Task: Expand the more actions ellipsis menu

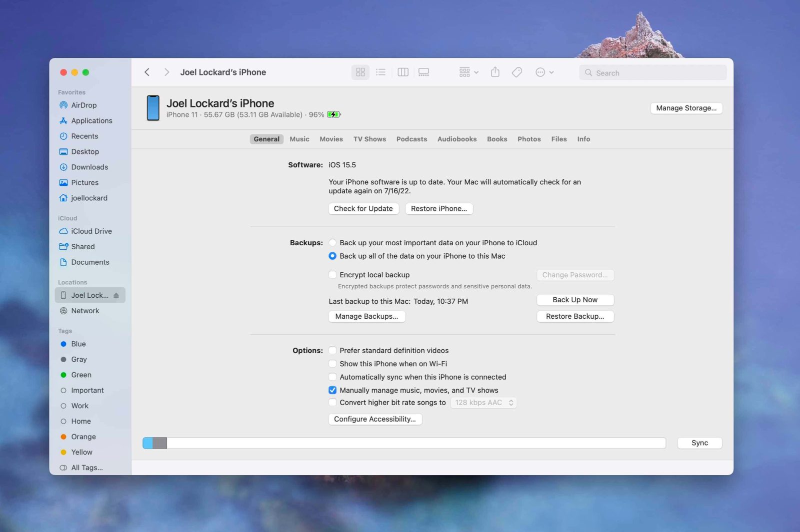Action: 543,72
